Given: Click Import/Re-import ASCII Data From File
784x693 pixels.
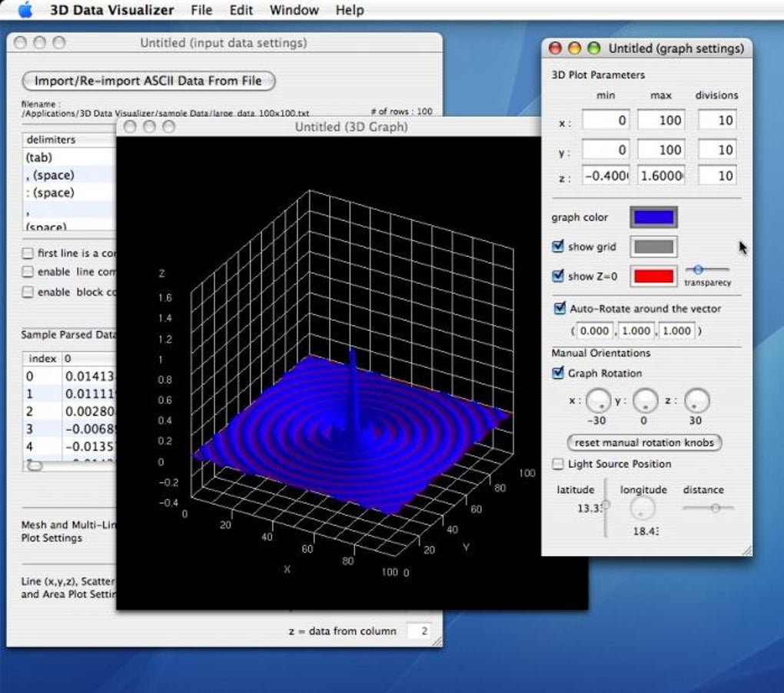Looking at the screenshot, I should [148, 81].
